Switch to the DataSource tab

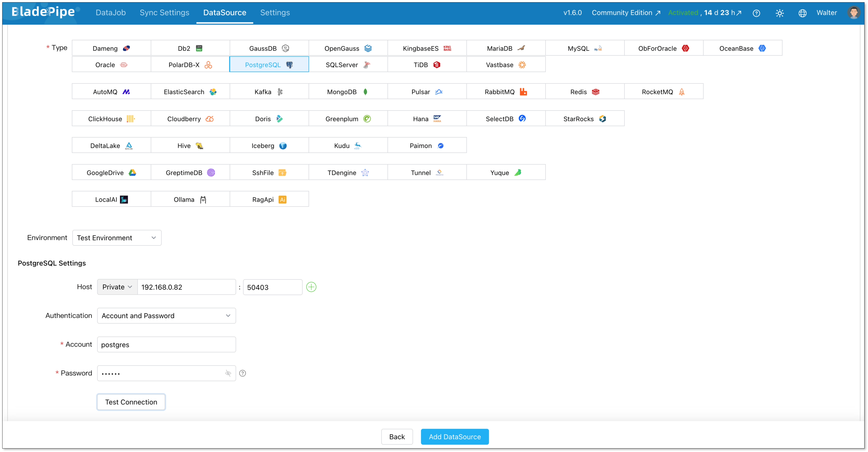[224, 13]
